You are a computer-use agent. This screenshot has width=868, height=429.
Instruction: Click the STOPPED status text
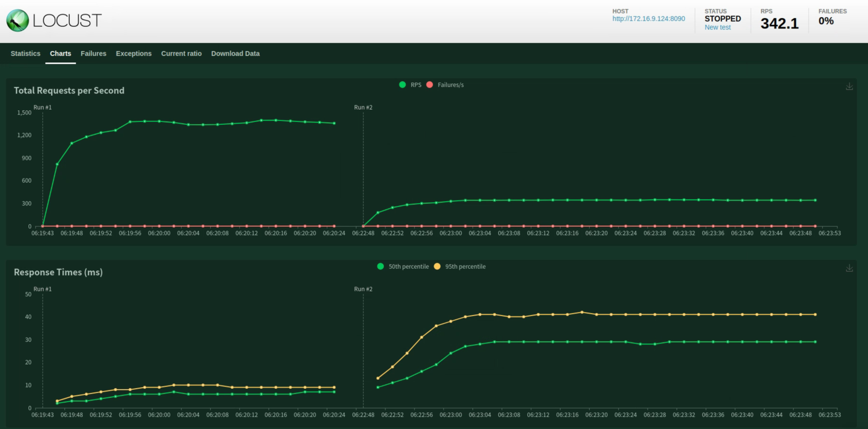pos(723,19)
